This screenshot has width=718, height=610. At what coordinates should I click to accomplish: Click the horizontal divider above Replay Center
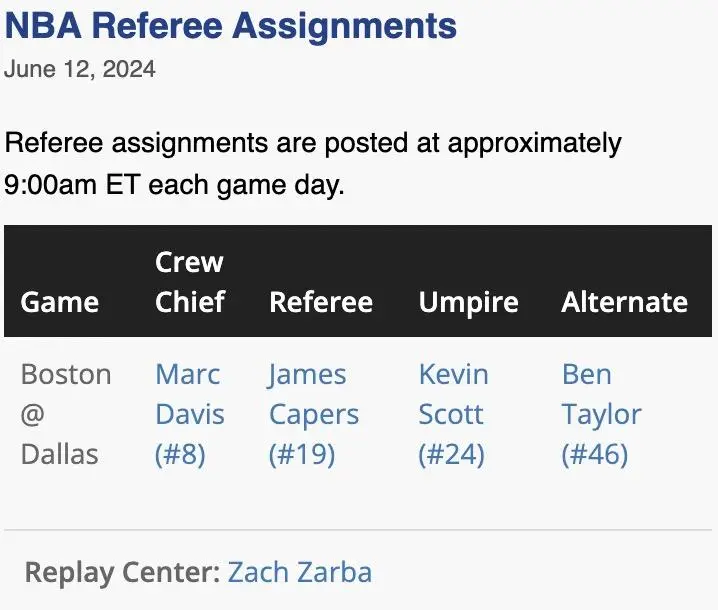(x=358, y=530)
